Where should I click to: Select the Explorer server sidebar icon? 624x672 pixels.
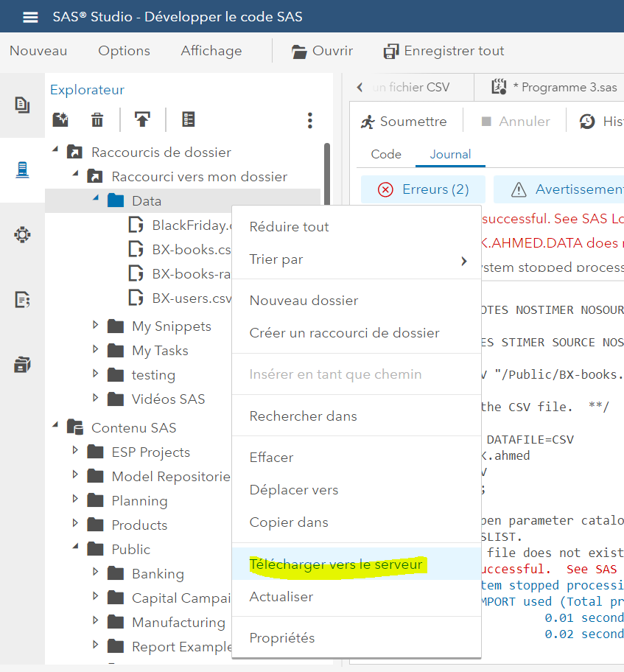tap(22, 169)
